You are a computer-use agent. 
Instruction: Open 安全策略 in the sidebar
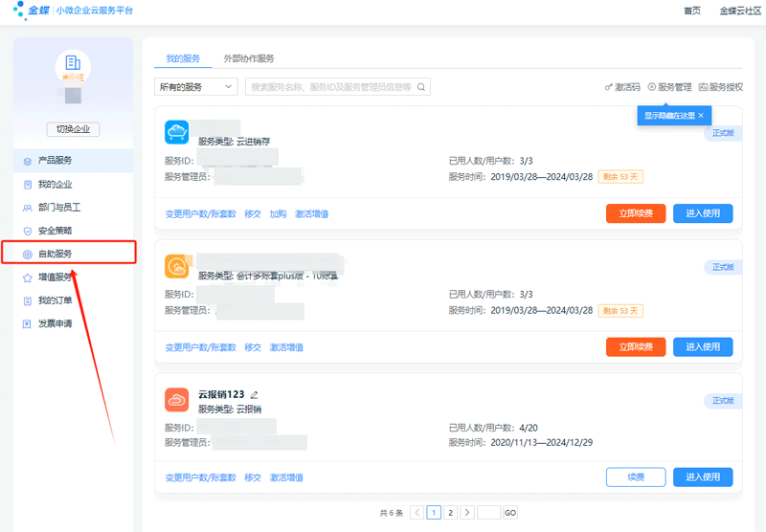[x=73, y=231]
